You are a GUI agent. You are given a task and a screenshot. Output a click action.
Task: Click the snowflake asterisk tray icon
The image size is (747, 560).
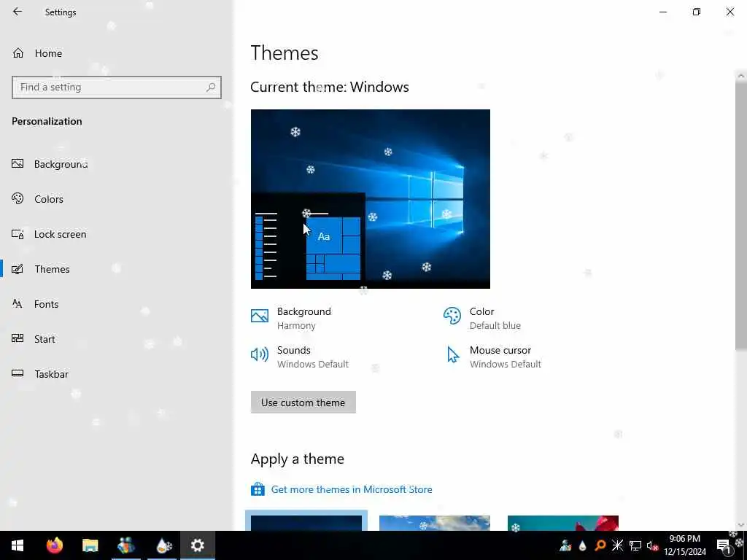[617, 545]
